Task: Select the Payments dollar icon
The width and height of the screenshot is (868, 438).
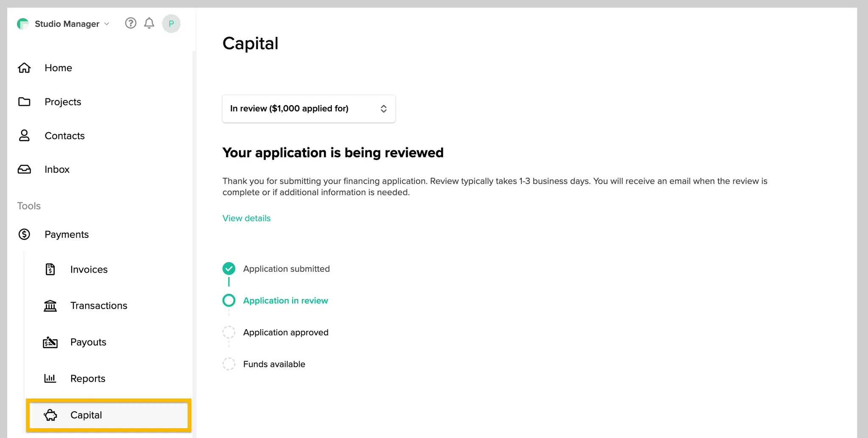Action: click(x=24, y=234)
